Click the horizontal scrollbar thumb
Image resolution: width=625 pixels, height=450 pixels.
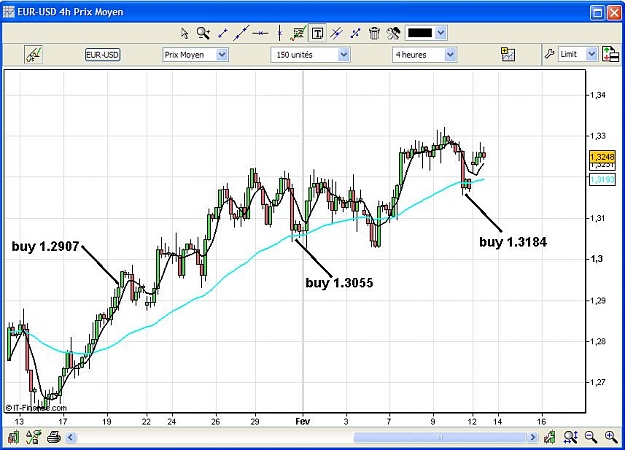click(439, 438)
